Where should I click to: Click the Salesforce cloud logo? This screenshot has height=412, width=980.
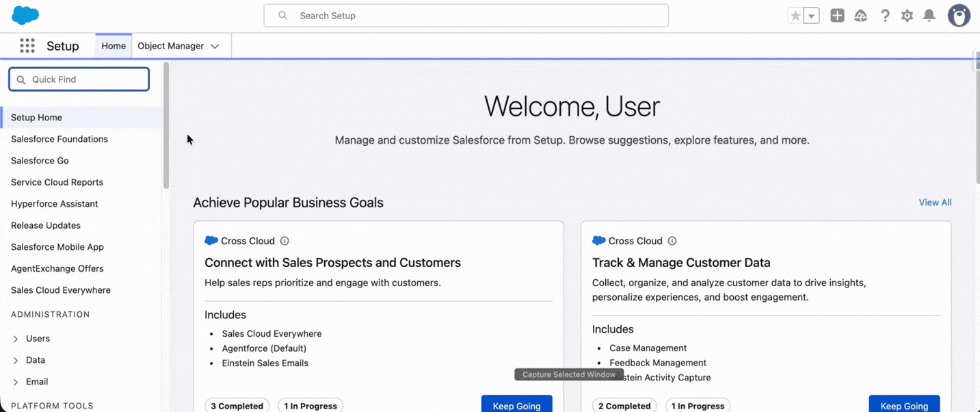pyautogui.click(x=25, y=15)
